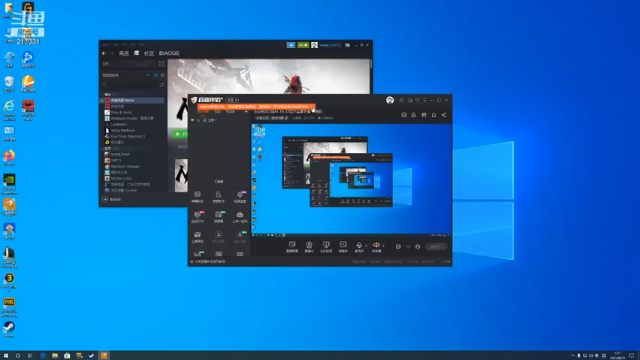Viewport: 640px width, 360px height.
Task: Click the second toolbox icon in the top row
Action: [218, 197]
